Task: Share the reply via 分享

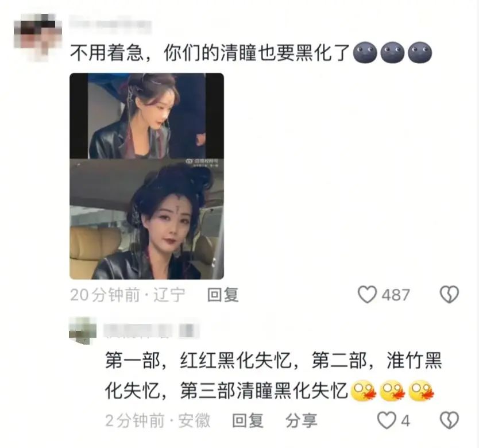Action: click(x=301, y=420)
